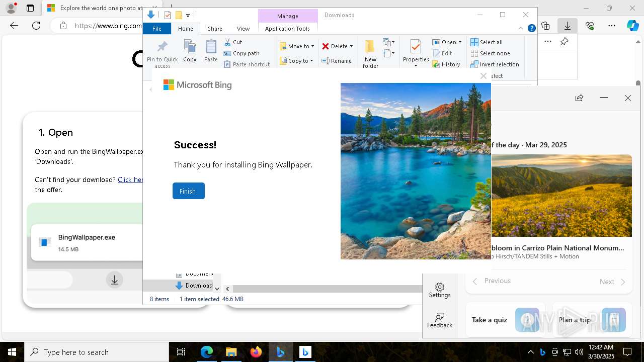Click the "Click here" download link
Screen dimensions: 644x362
(x=130, y=179)
